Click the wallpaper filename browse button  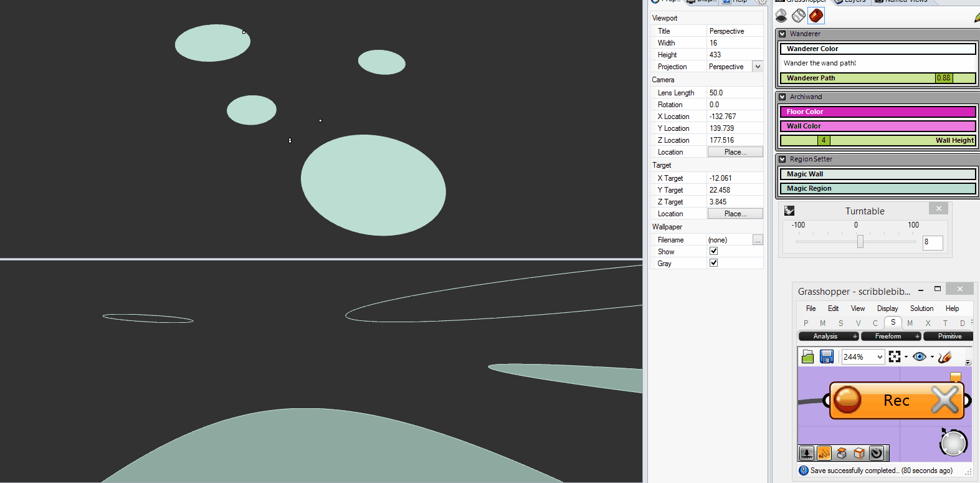pyautogui.click(x=758, y=240)
